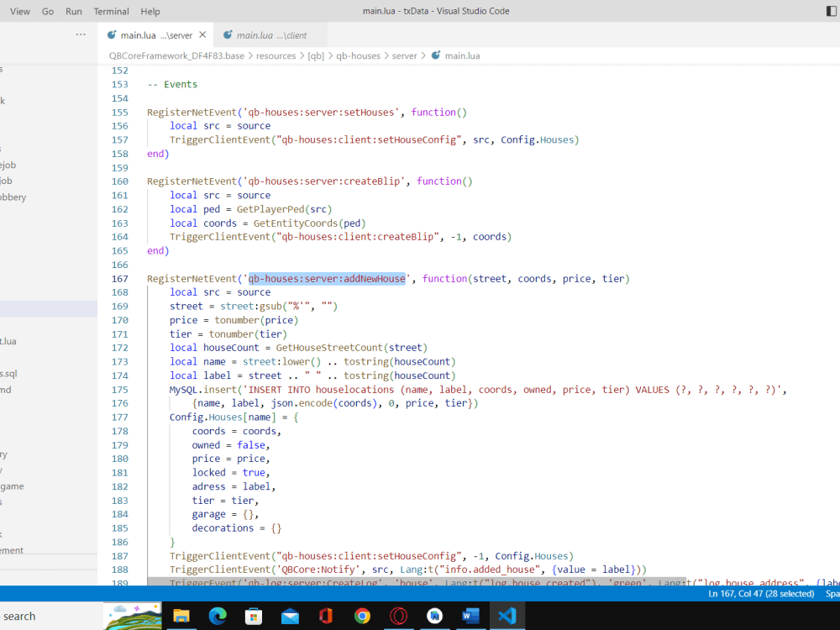Open File Explorer from the taskbar

181,616
